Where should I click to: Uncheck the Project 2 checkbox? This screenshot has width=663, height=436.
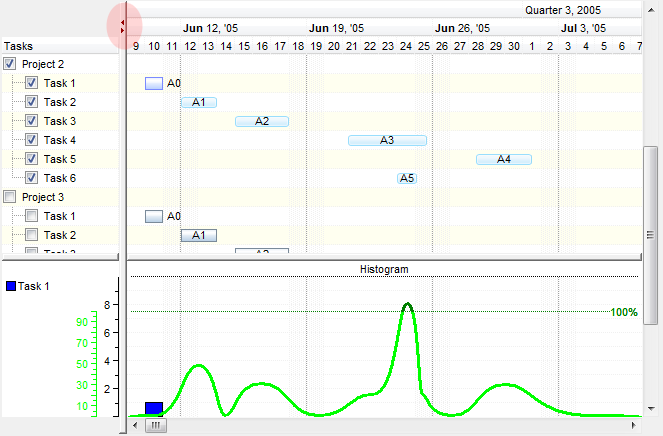[11, 64]
